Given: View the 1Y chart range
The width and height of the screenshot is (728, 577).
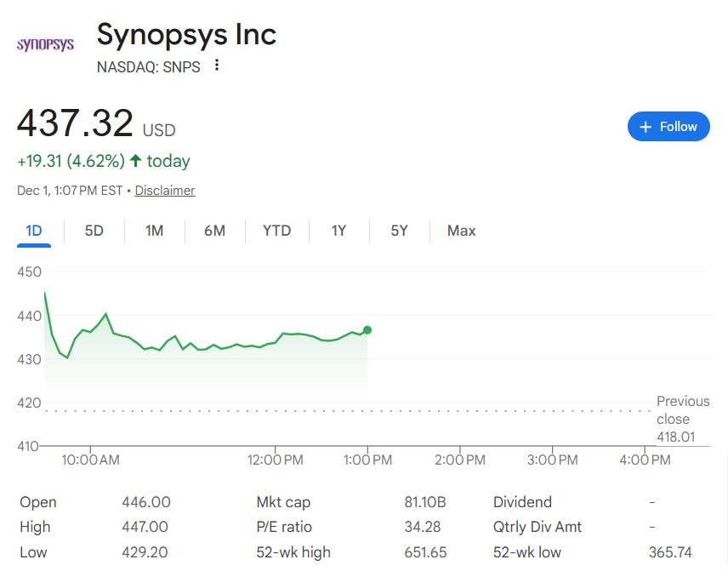Looking at the screenshot, I should tap(338, 231).
